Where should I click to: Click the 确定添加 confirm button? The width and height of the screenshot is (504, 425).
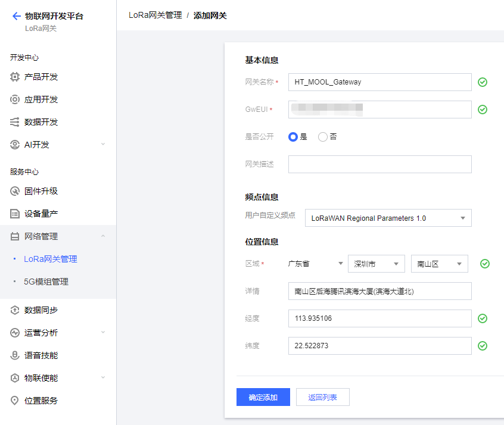[263, 396]
